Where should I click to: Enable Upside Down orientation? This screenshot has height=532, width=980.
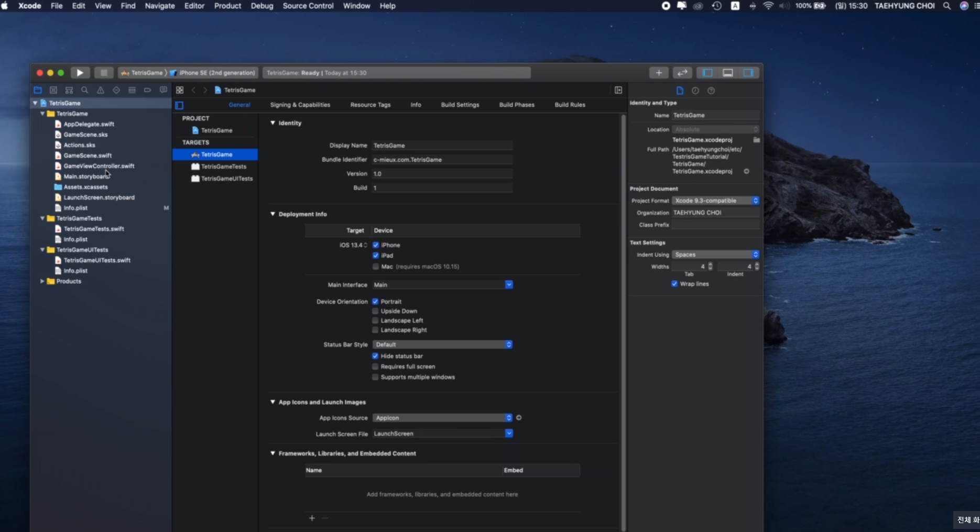point(375,311)
